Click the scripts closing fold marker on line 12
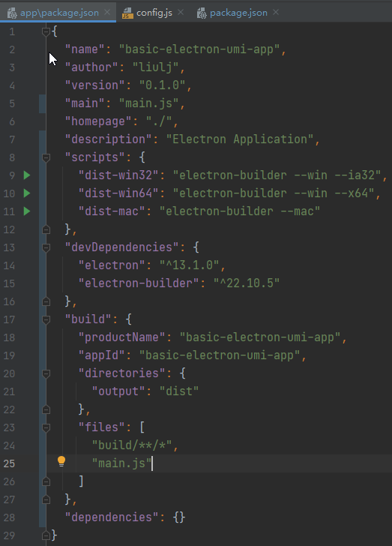392x546 pixels. tap(46, 229)
